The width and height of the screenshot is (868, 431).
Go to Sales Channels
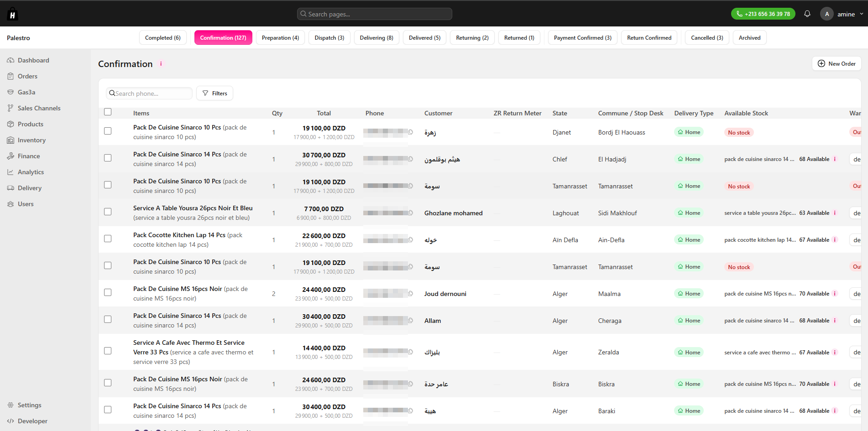[x=39, y=108]
